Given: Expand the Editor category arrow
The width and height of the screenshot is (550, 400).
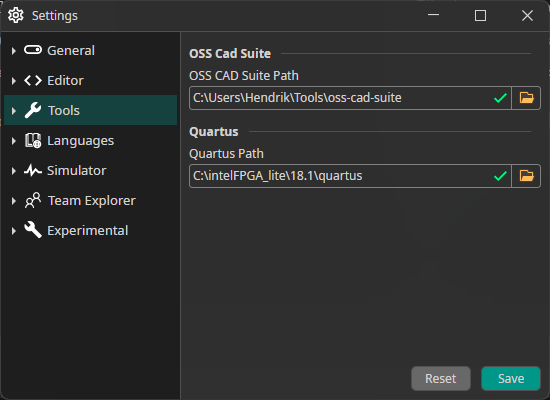Looking at the screenshot, I should tap(14, 81).
